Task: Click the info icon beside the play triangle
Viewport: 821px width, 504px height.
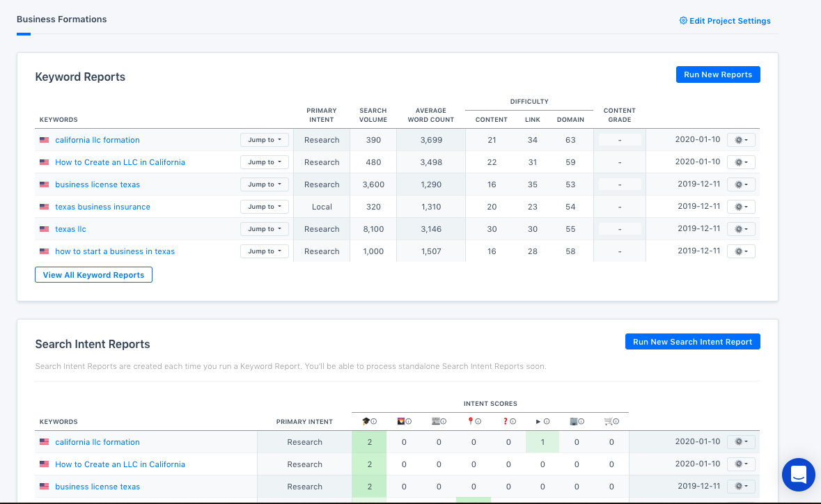Action: 547,421
